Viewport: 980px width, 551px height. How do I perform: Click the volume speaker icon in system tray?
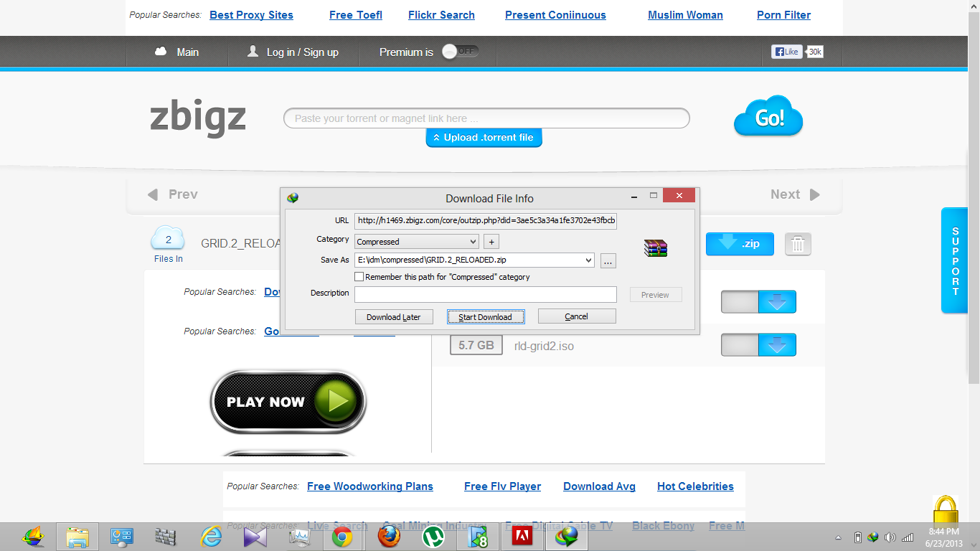click(890, 537)
